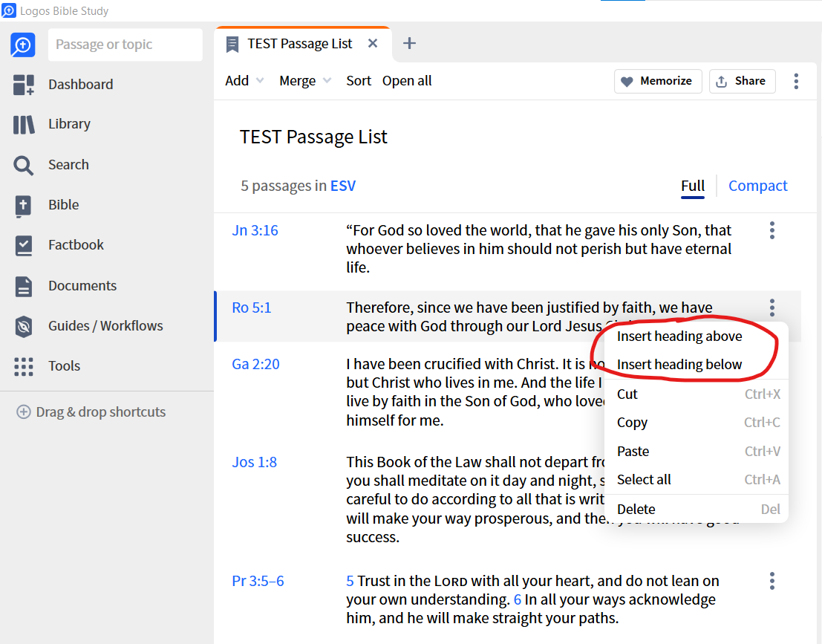Click the Factbook label in sidebar
822x644 pixels.
(x=76, y=245)
